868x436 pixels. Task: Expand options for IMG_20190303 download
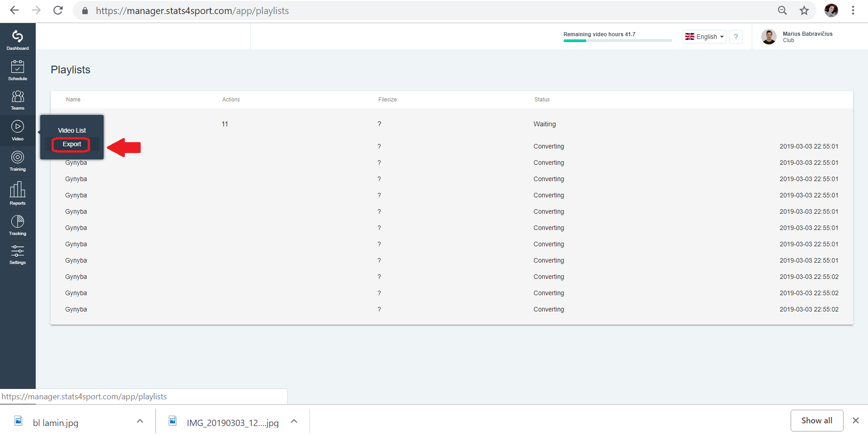(x=294, y=422)
